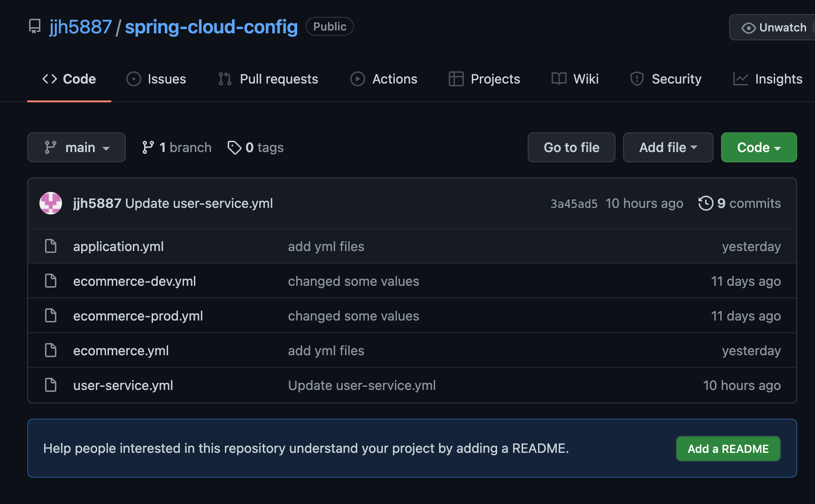Open the ecommerce.yml file

(121, 351)
